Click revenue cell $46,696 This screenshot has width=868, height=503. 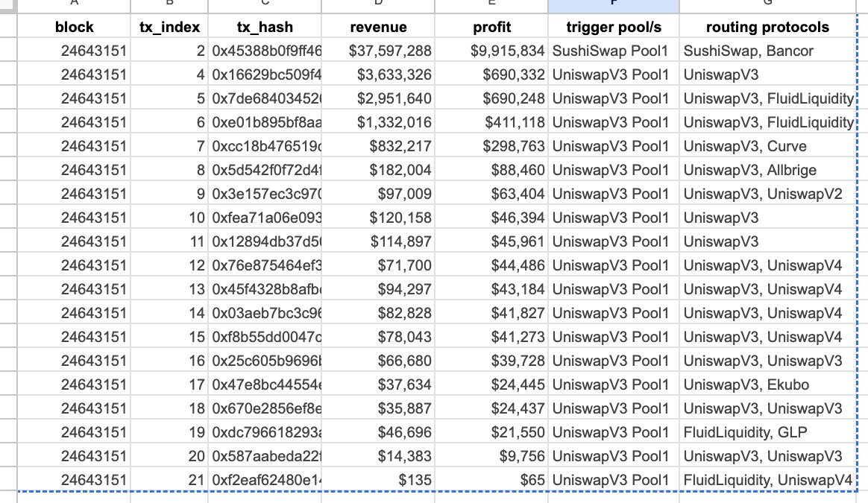tap(378, 431)
